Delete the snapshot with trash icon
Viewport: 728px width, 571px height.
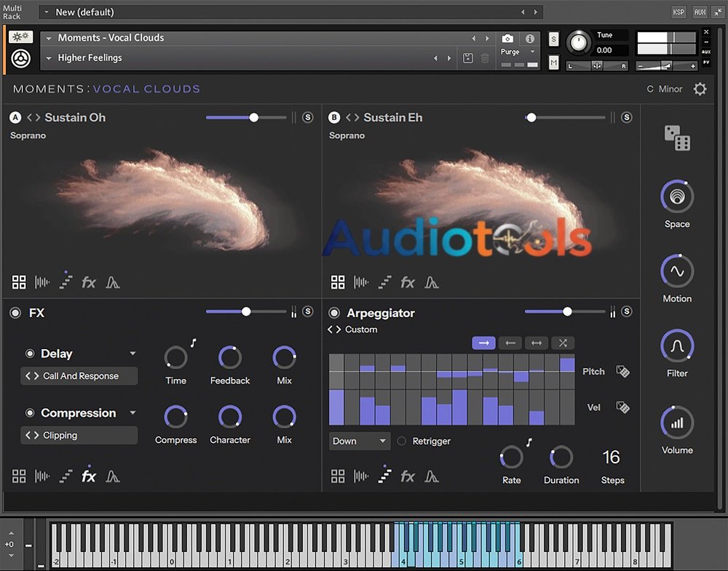pyautogui.click(x=485, y=58)
